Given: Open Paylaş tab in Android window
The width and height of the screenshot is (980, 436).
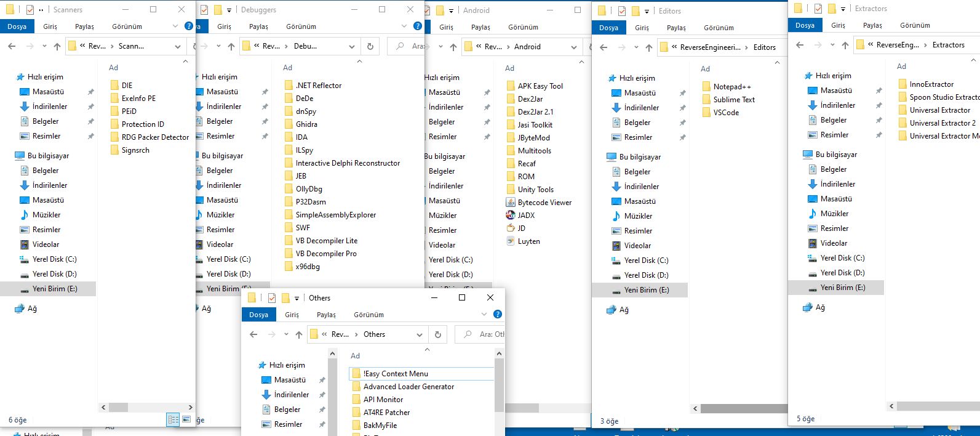Looking at the screenshot, I should pyautogui.click(x=480, y=27).
